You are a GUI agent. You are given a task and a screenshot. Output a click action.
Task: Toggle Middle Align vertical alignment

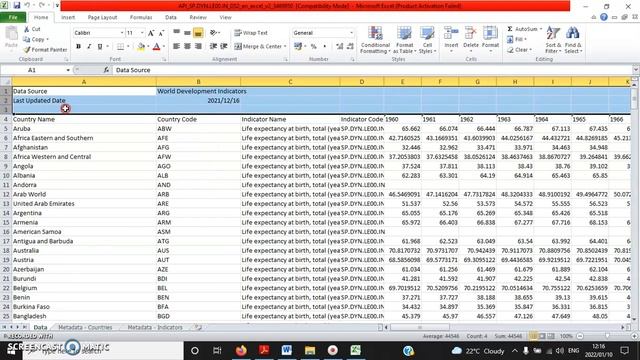pyautogui.click(x=187, y=33)
